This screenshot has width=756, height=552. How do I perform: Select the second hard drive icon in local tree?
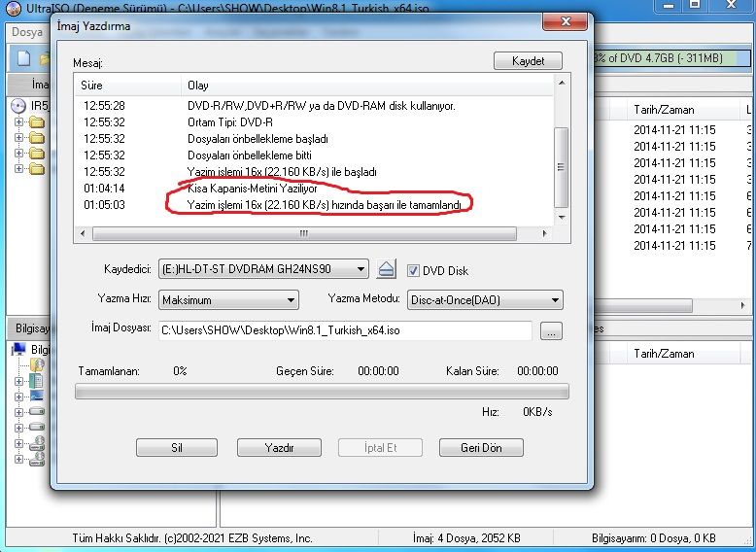pyautogui.click(x=37, y=428)
